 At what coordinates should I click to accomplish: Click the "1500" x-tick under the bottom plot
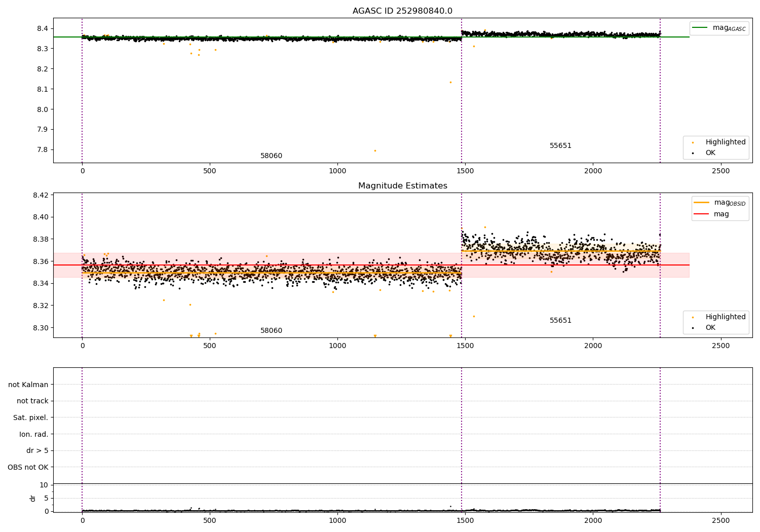coord(465,520)
